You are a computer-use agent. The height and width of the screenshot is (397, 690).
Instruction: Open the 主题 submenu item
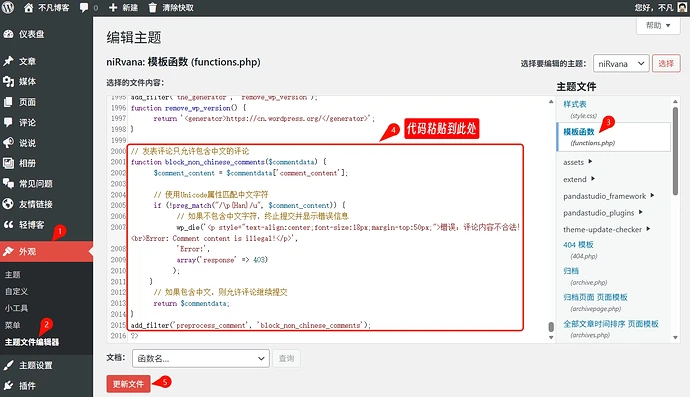click(13, 275)
